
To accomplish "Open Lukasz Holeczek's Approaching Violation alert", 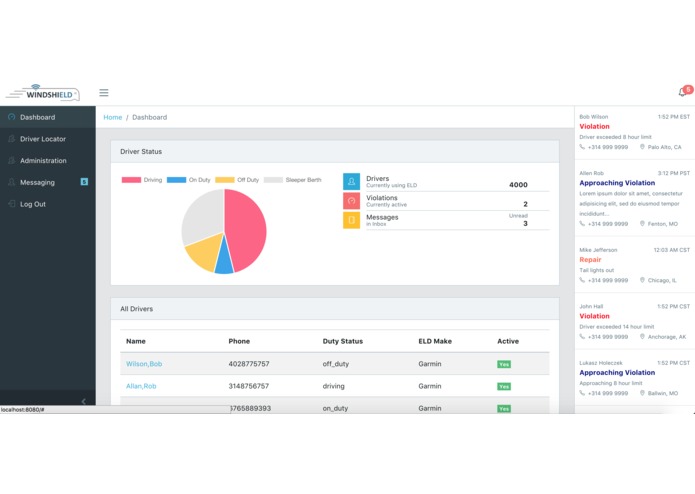I will point(617,373).
